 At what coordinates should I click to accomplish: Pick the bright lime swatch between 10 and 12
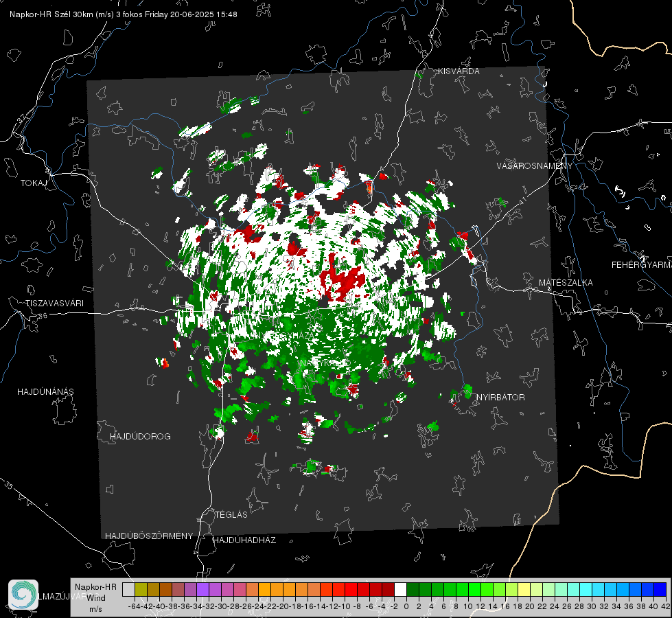coord(474,589)
